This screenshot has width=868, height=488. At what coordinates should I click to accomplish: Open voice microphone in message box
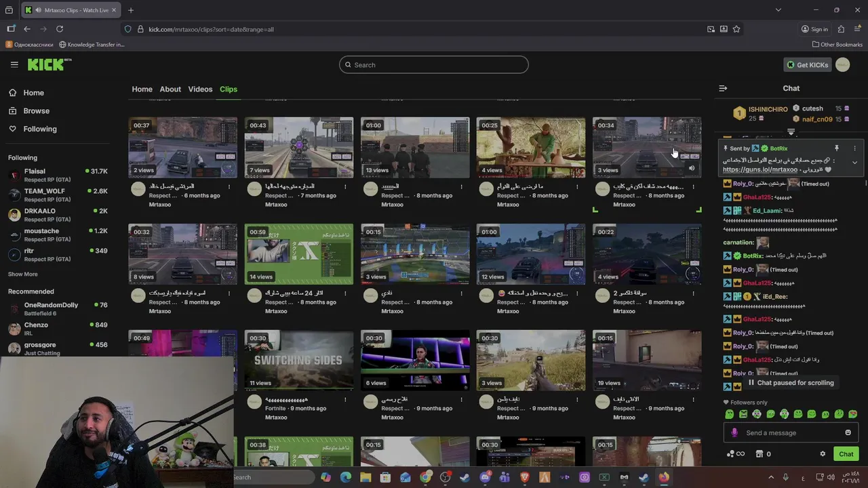coord(734,432)
